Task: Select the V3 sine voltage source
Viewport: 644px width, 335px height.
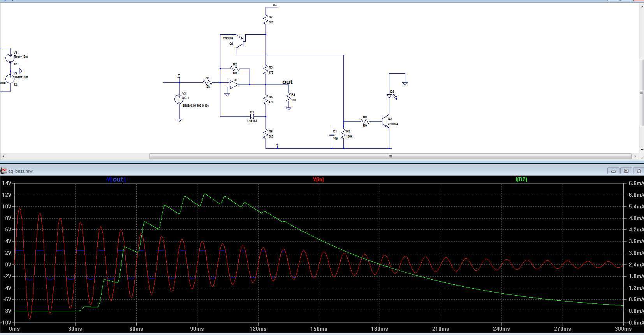Action: (179, 99)
